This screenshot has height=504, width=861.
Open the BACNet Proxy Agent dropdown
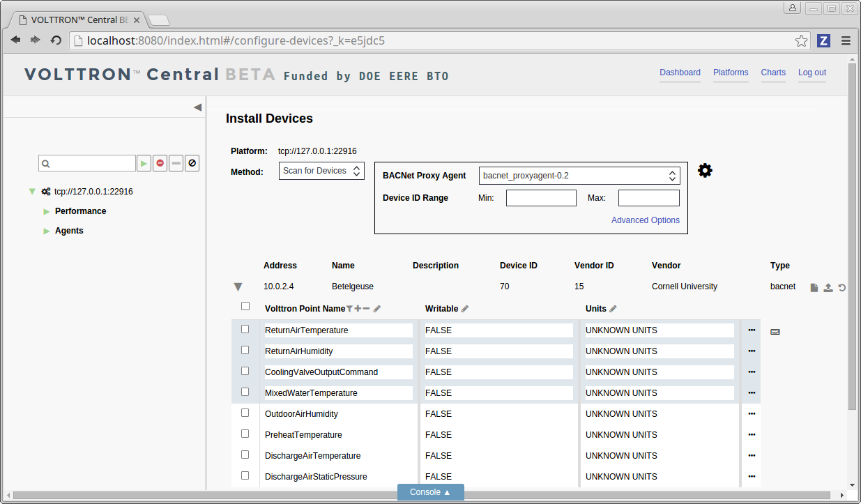[579, 176]
